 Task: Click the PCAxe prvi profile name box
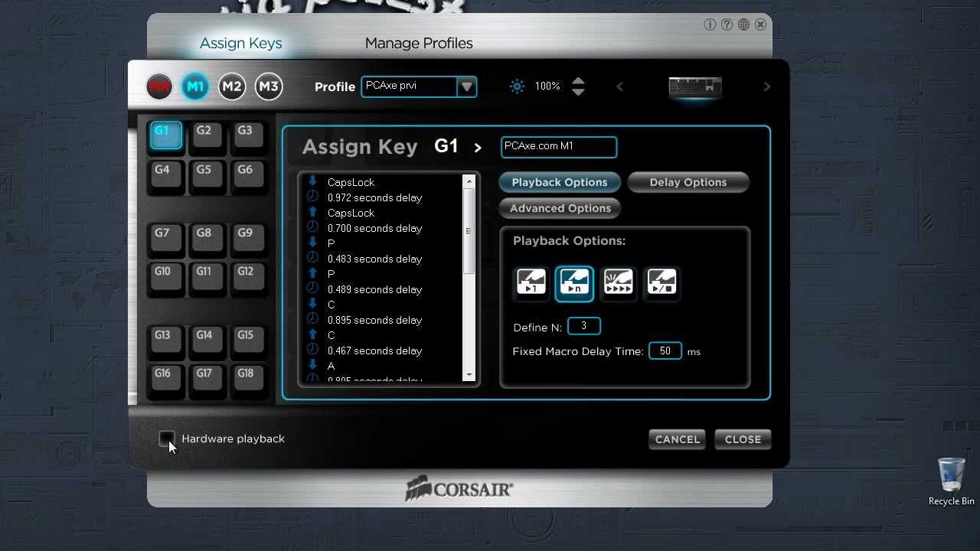pos(409,86)
